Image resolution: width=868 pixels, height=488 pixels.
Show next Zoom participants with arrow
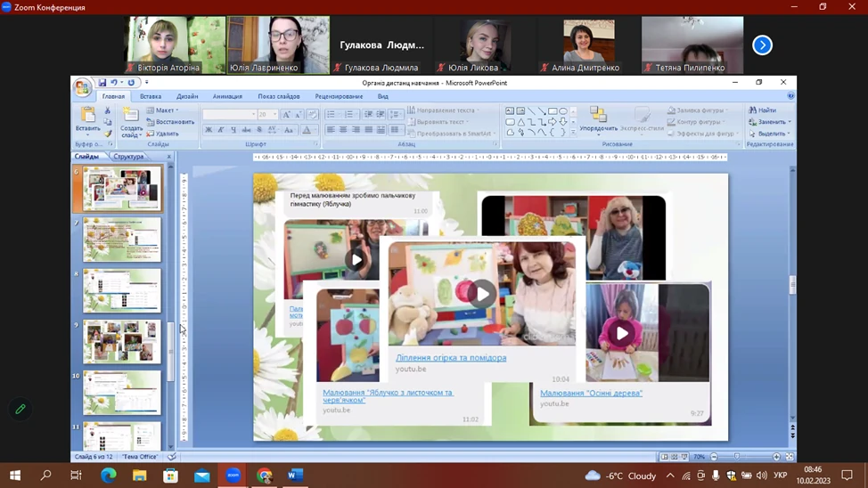click(x=762, y=45)
